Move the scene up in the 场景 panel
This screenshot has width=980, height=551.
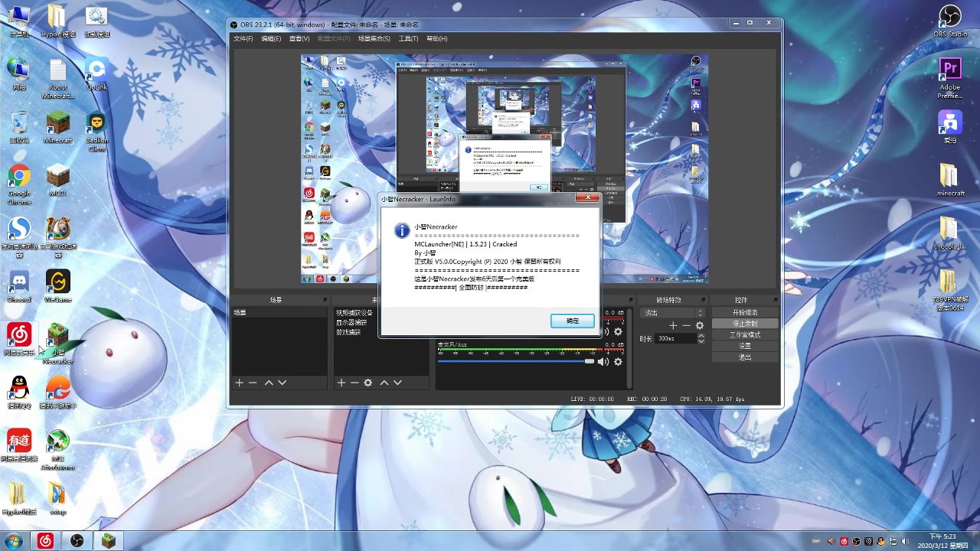click(269, 383)
